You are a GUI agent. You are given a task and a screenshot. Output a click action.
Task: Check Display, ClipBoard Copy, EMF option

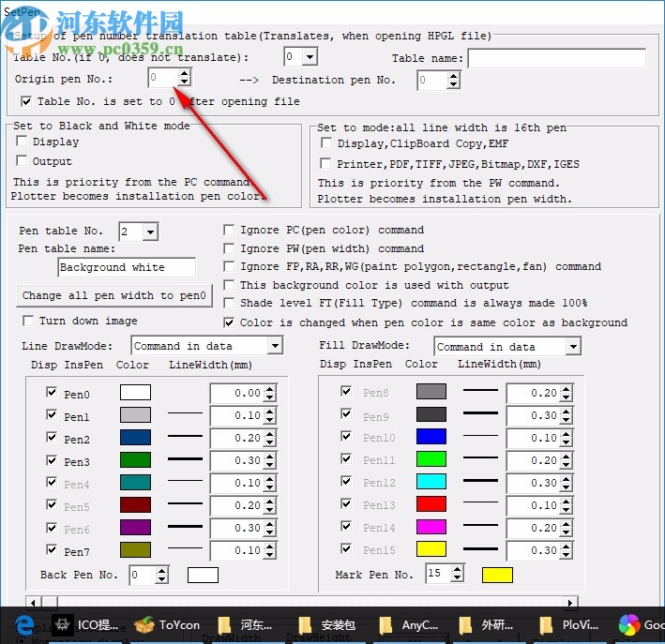click(326, 142)
